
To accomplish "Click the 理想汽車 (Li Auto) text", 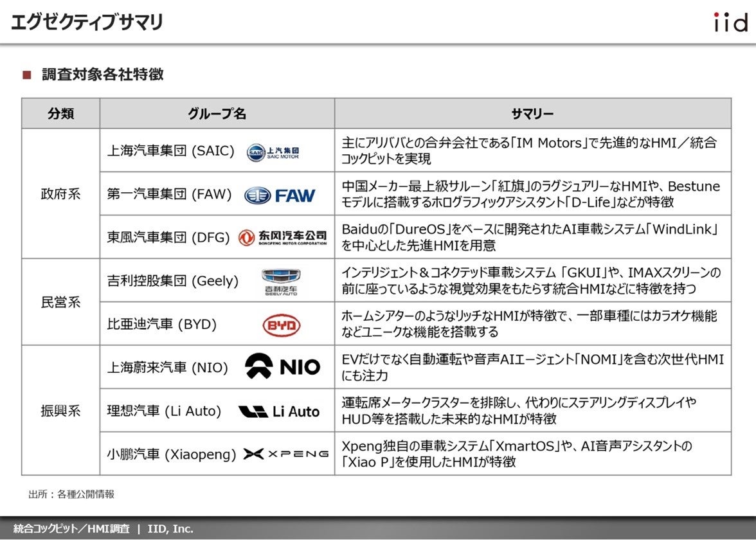I will click(x=164, y=411).
